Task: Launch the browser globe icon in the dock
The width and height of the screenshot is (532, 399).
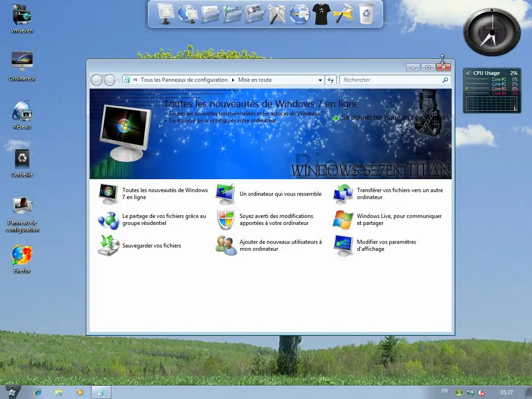Action: pos(300,14)
